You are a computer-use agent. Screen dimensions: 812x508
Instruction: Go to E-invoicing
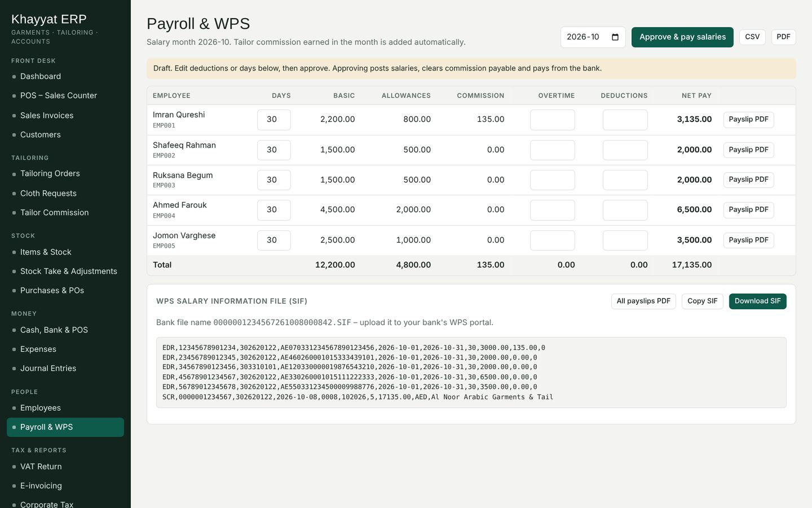[x=65, y=485]
